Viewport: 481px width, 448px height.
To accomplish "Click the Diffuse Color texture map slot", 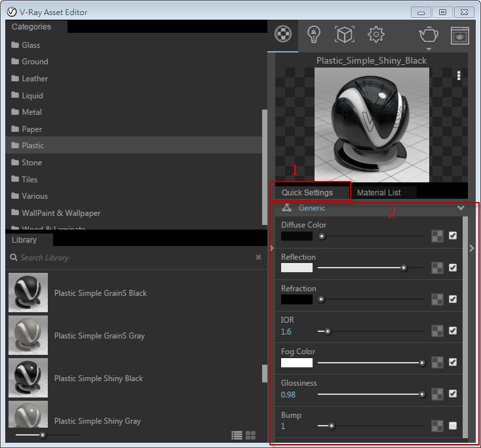I will 437,236.
